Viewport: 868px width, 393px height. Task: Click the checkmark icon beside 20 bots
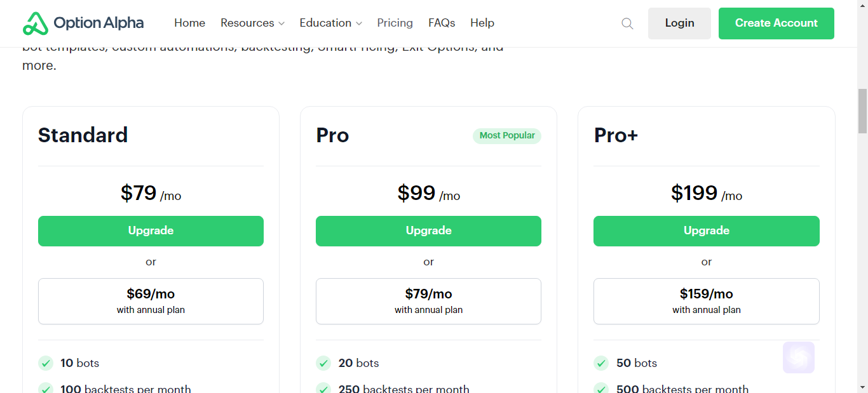323,363
